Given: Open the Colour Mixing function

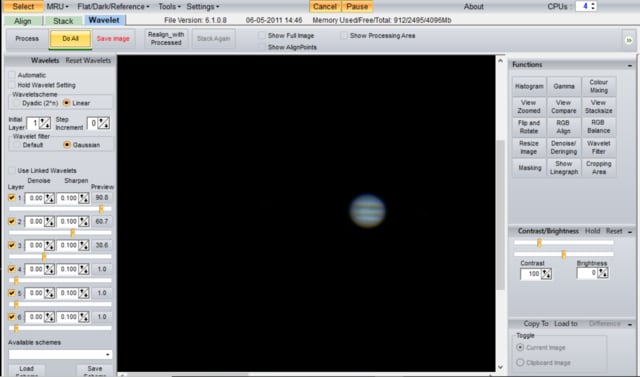Looking at the screenshot, I should click(598, 86).
